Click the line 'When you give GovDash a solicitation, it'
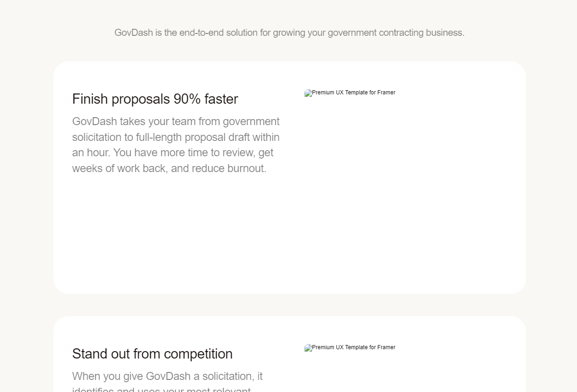This screenshot has height=392, width=577. [x=167, y=376]
